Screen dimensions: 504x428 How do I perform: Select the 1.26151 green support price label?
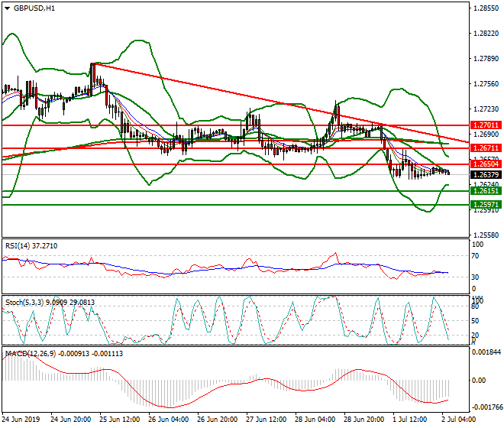click(486, 191)
